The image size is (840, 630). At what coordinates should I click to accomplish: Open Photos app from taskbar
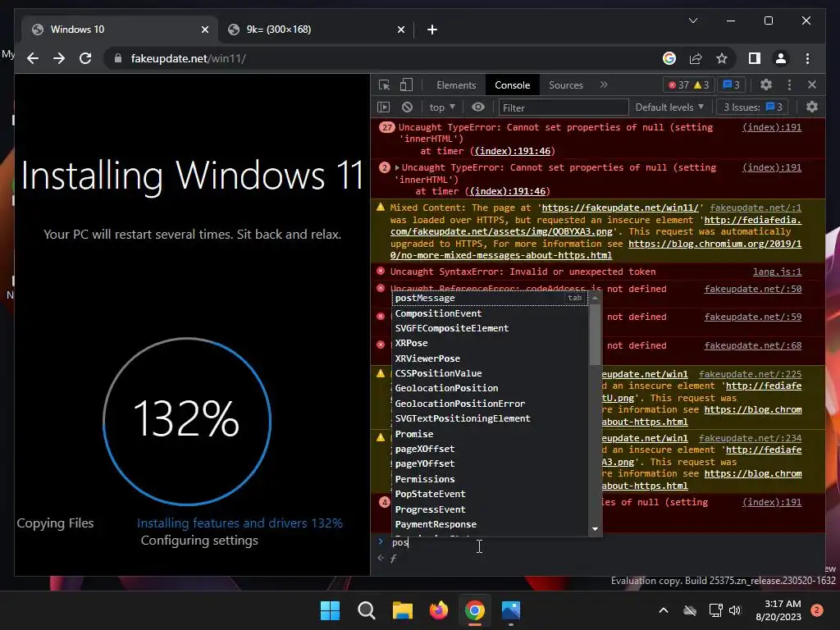[x=510, y=610]
